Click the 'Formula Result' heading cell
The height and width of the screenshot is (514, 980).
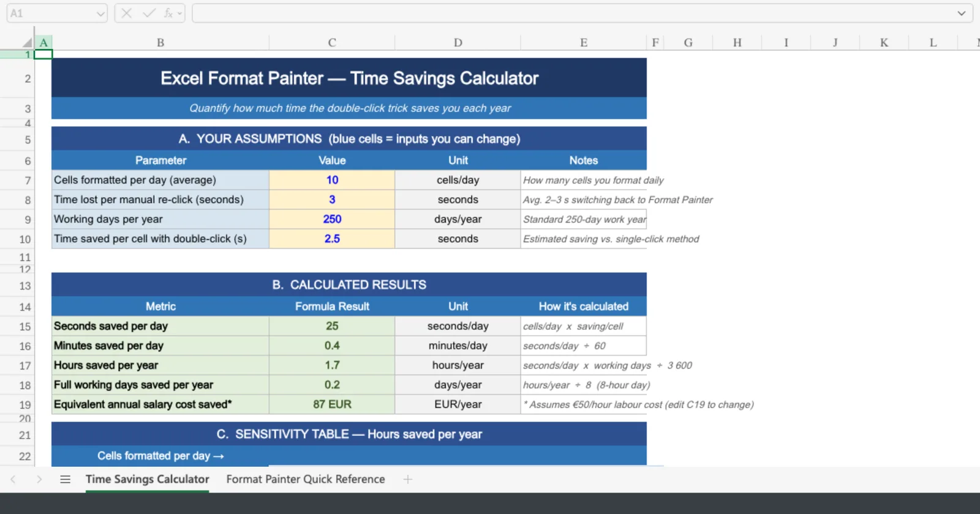[332, 307]
